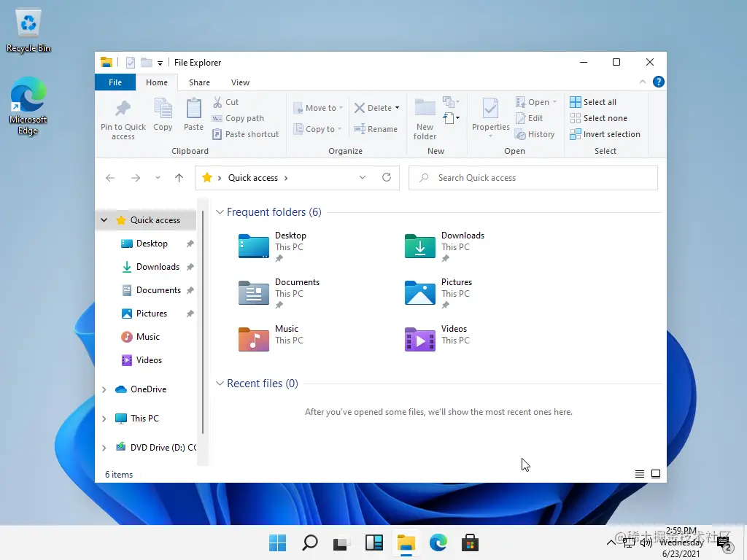The width and height of the screenshot is (747, 560).
Task: Click Paste shortcut in the ribbon
Action: [245, 134]
